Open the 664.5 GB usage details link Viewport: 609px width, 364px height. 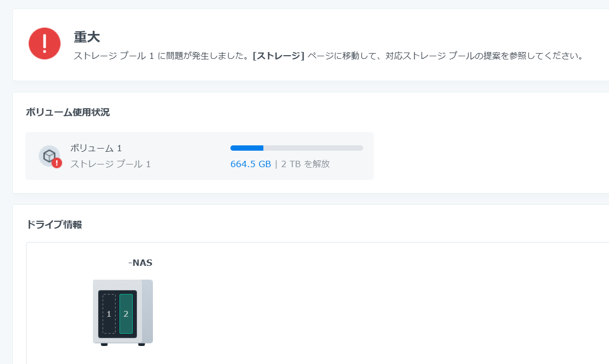251,164
